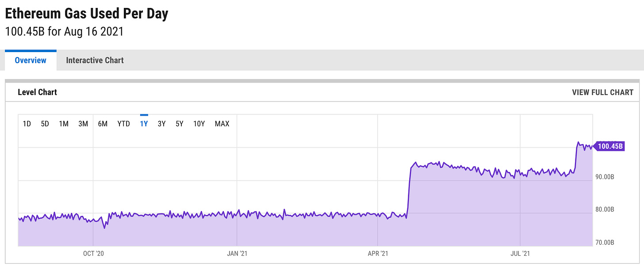644x268 pixels.
Task: Select the 6M time range
Action: 103,124
